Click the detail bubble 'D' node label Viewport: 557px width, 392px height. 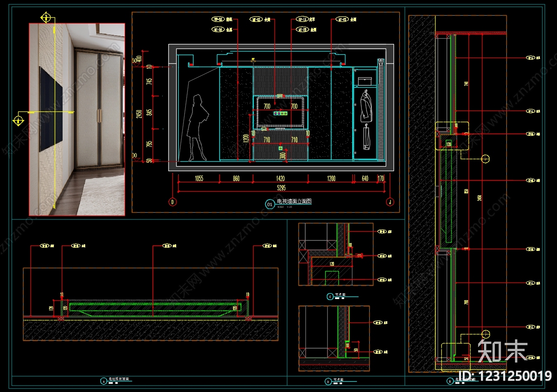tap(328, 381)
